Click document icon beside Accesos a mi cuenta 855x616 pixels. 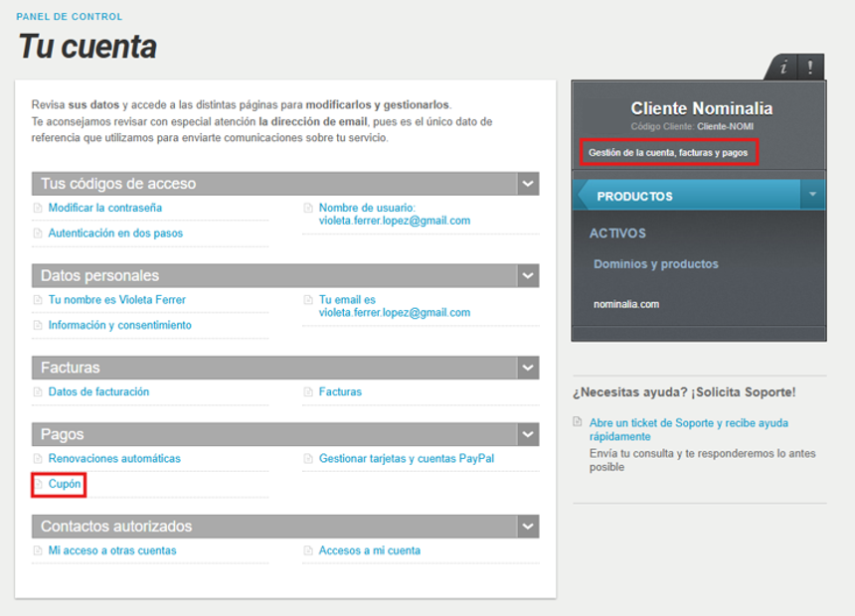point(308,550)
